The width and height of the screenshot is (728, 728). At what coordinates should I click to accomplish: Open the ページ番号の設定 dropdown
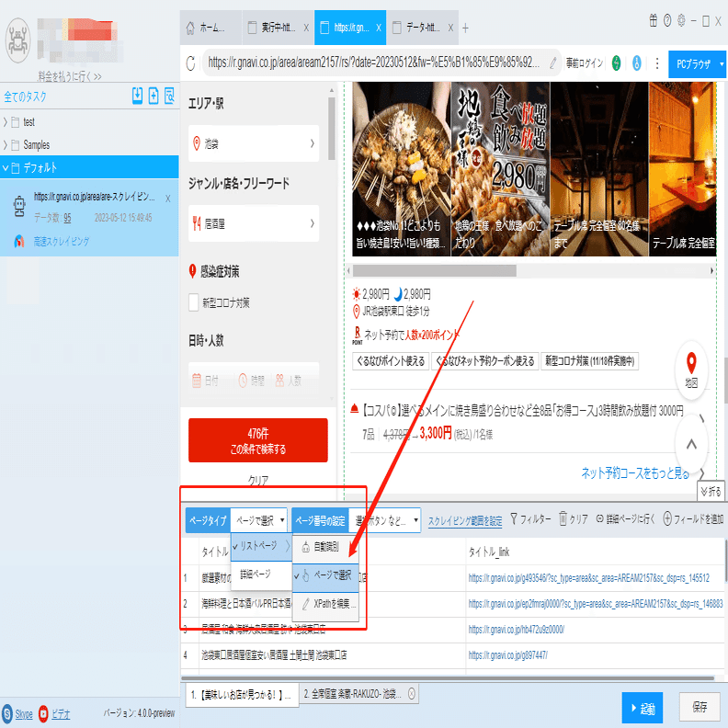pyautogui.click(x=384, y=520)
